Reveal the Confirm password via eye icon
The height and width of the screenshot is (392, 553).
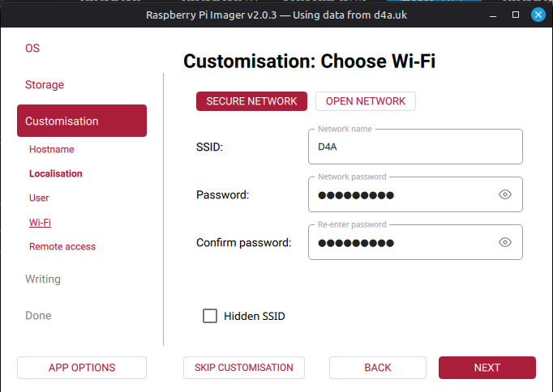[505, 242]
